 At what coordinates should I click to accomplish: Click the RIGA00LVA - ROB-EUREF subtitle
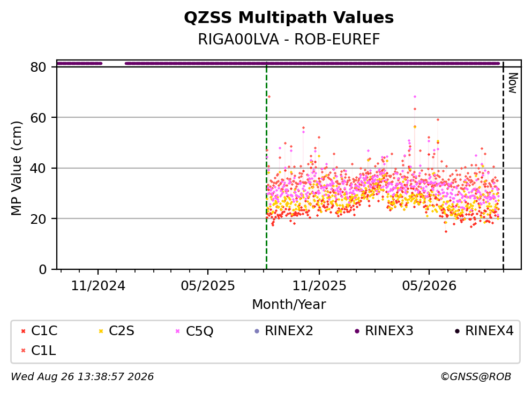click(x=289, y=39)
